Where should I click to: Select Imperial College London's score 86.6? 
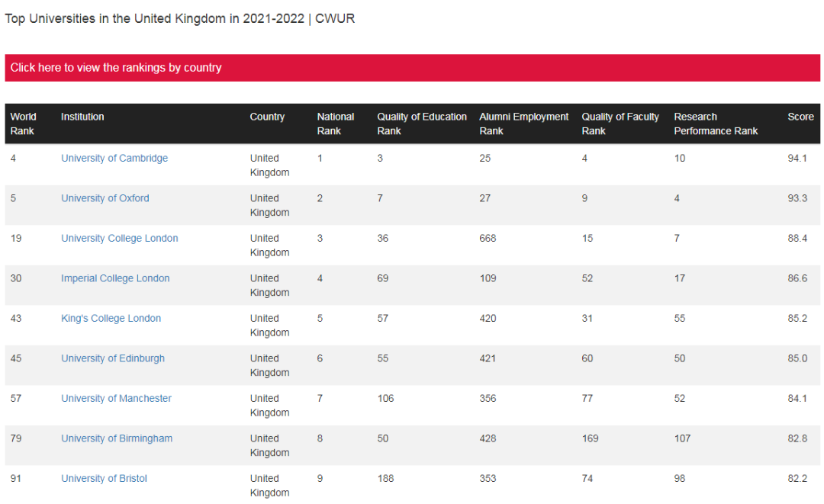point(797,278)
